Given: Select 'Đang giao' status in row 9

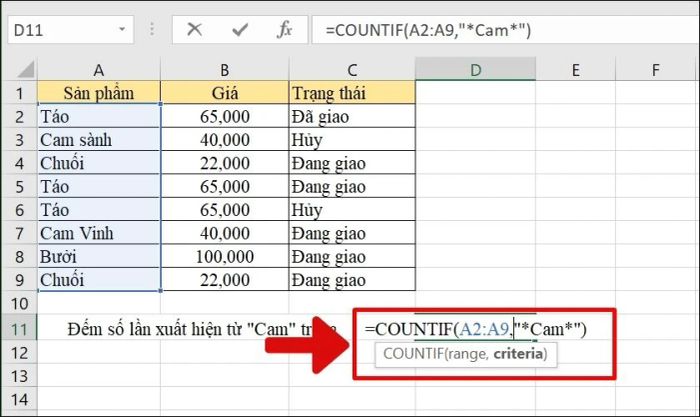Looking at the screenshot, I should point(352,280).
